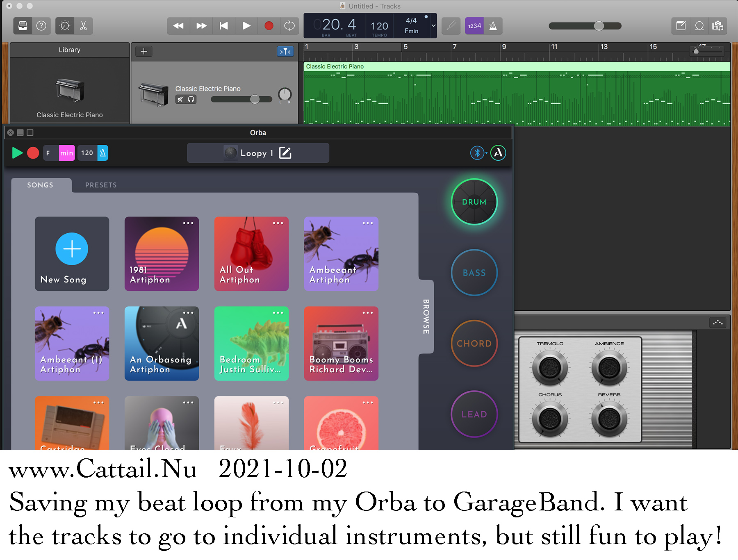738x560 pixels.
Task: Open the Loop Browser button
Action: (x=699, y=26)
